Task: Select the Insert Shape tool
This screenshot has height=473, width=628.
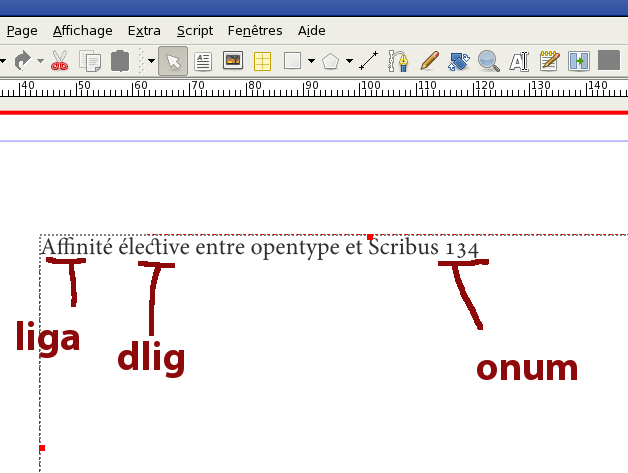Action: point(293,61)
